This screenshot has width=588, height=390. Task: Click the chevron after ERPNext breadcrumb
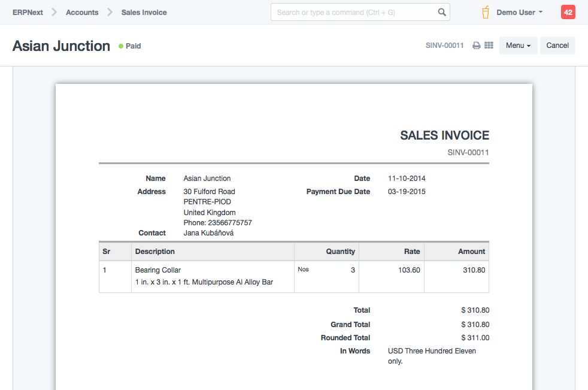(x=54, y=12)
